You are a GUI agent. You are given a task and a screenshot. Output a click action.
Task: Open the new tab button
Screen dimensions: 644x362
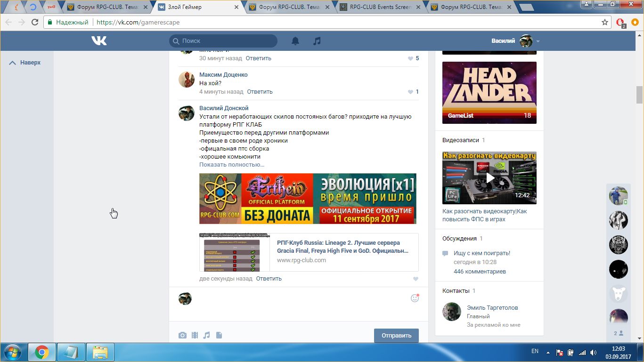pyautogui.click(x=526, y=7)
